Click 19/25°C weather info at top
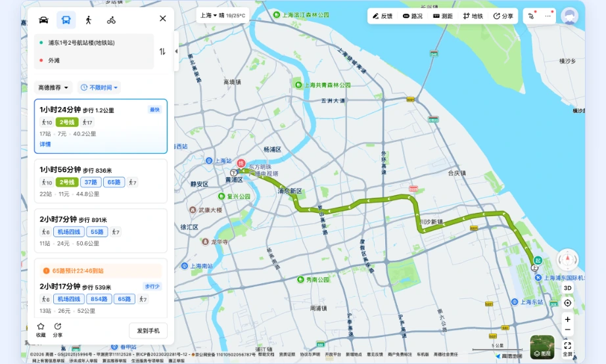 click(235, 16)
